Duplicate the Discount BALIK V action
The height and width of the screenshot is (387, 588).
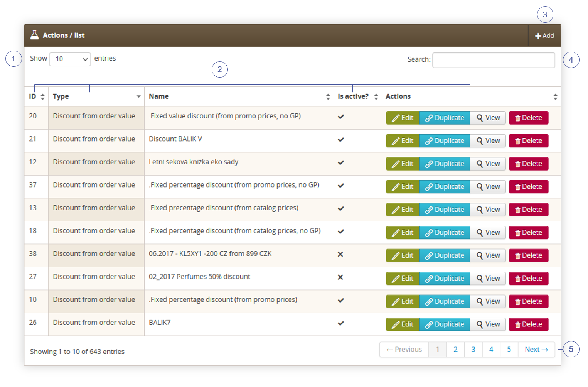click(445, 141)
